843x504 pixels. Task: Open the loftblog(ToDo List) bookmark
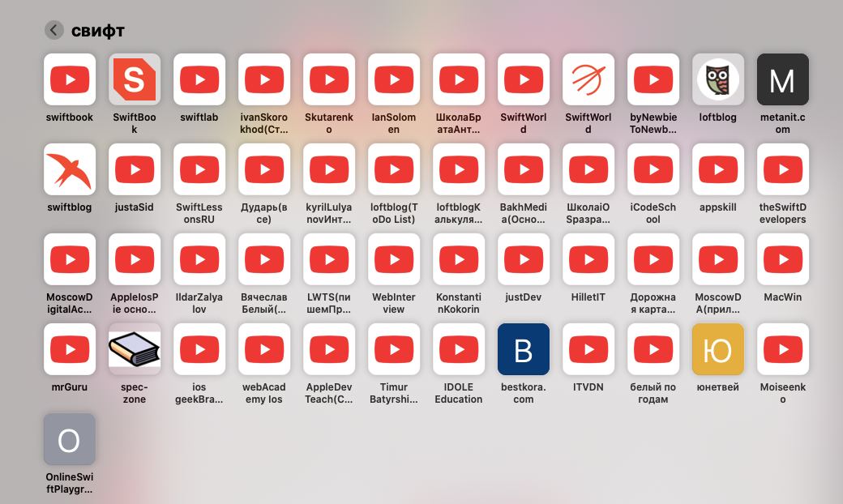(x=394, y=169)
